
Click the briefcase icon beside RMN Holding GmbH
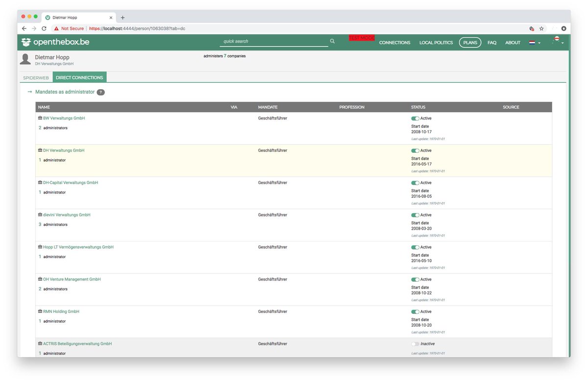point(40,311)
